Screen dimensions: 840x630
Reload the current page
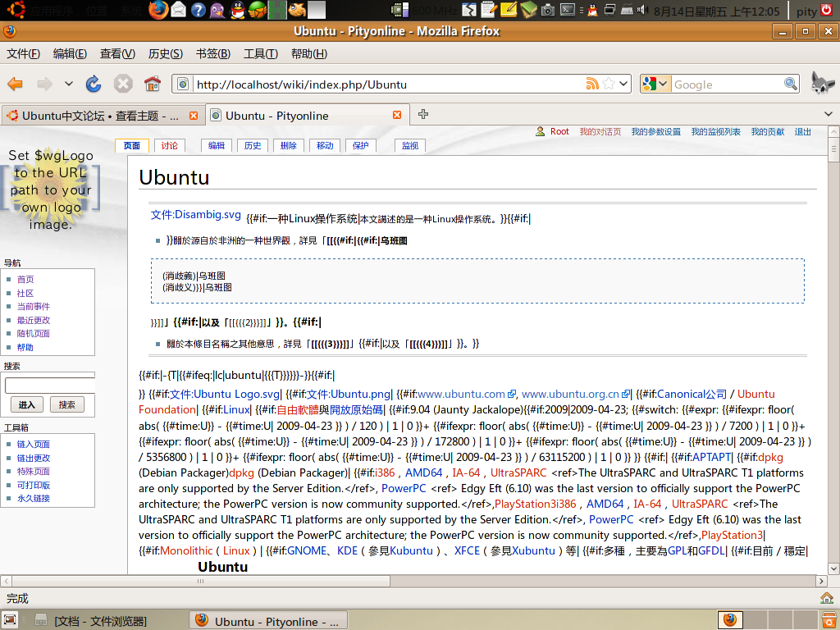pos(94,84)
